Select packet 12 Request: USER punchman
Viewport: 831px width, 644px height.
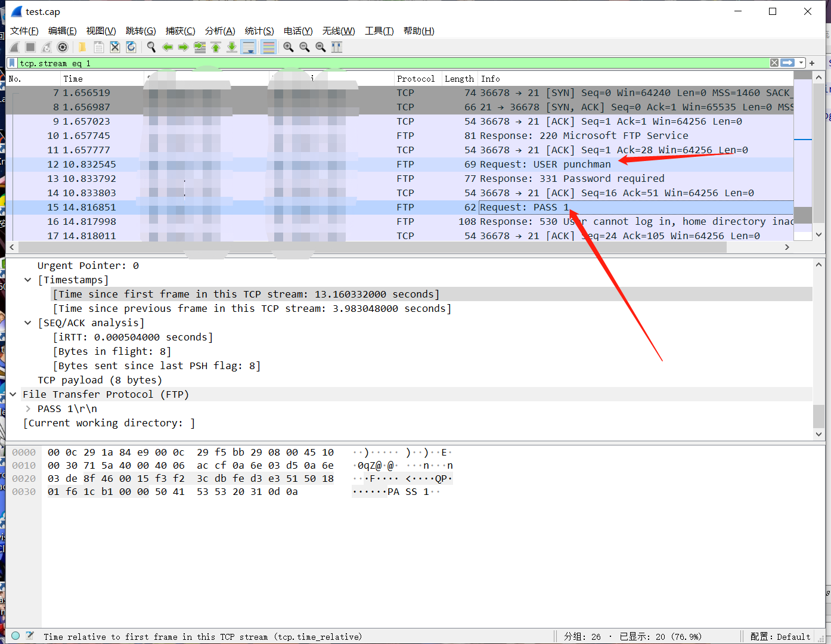coord(399,164)
